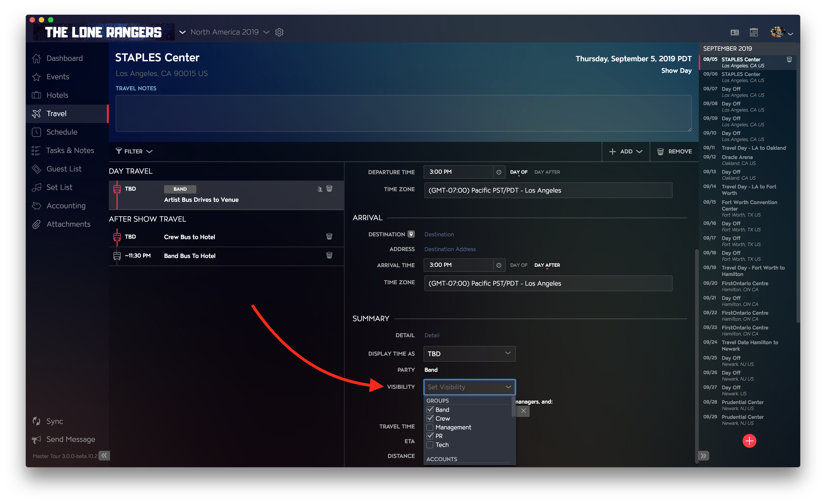The image size is (826, 504).
Task: Open user profile avatar menu
Action: 782,32
